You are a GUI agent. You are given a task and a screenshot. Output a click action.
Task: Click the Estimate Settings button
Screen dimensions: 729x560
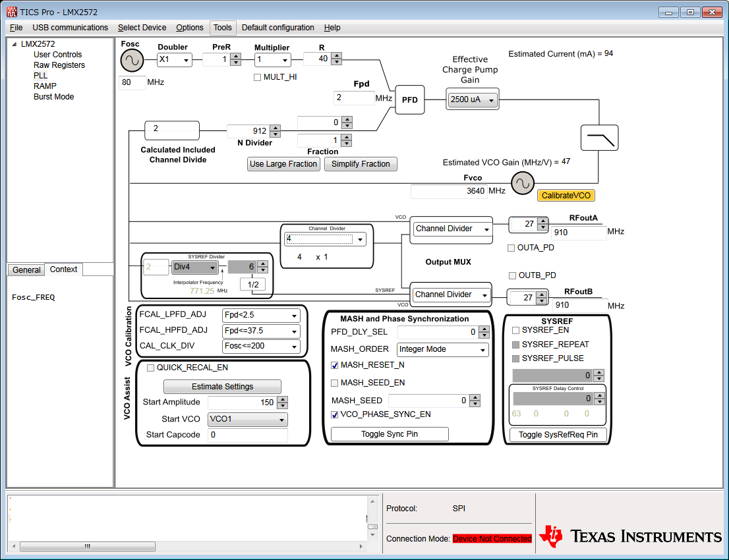point(223,387)
